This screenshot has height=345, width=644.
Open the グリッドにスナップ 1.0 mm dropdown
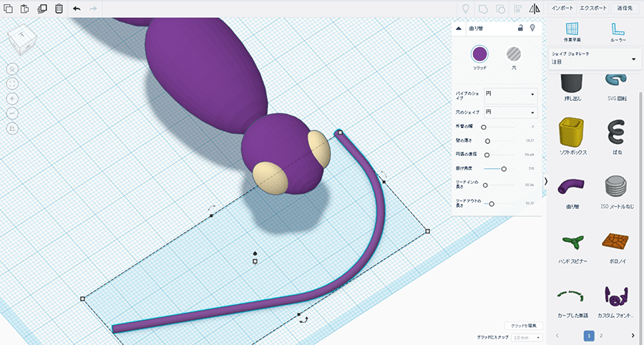coord(527,337)
